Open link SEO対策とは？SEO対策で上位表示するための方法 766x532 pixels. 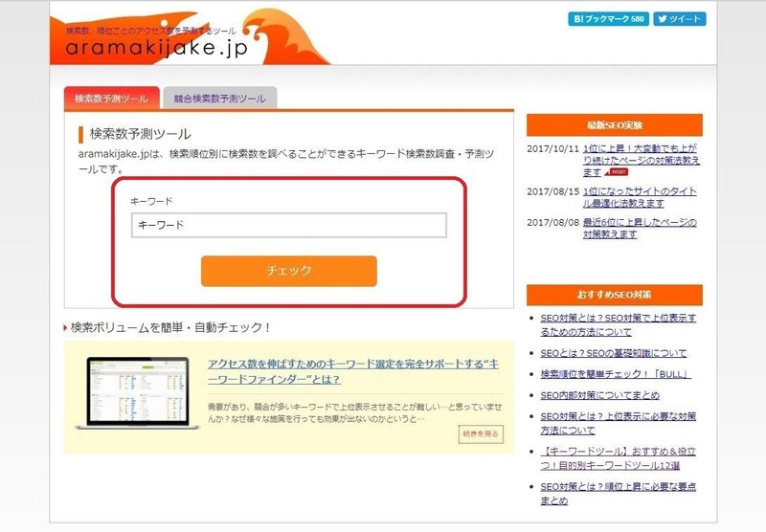click(618, 324)
